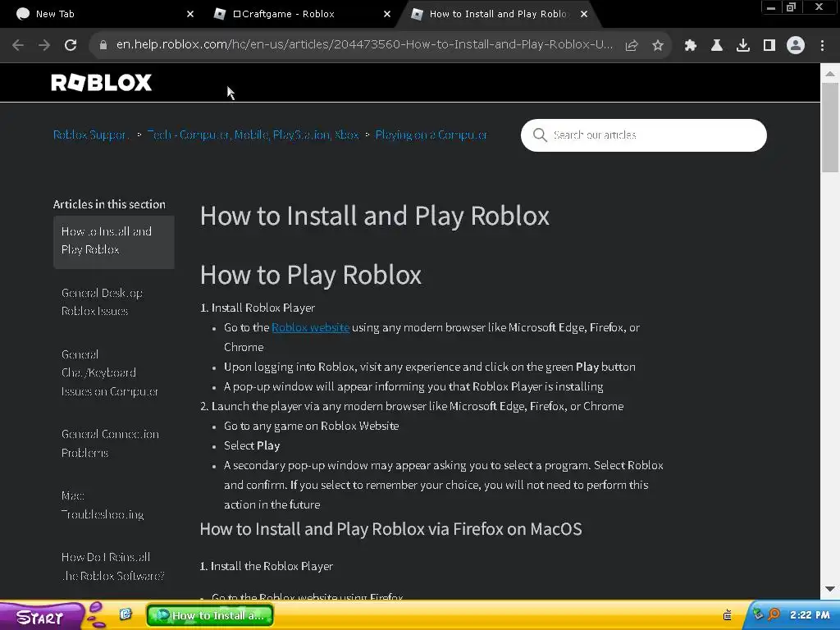This screenshot has height=630, width=840.
Task: Click Go to any game on Roblox Website
Action: tap(311, 426)
